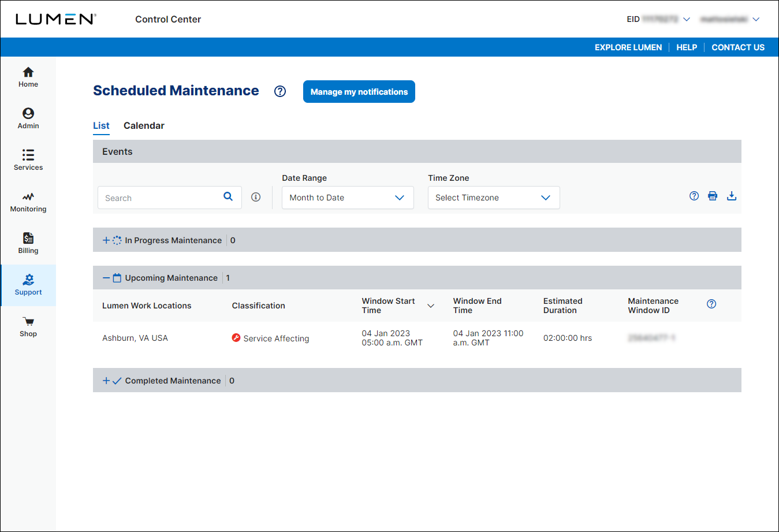Screen dimensions: 779x532
Task: Open help icon next to Scheduled Maintenance title
Action: point(280,91)
